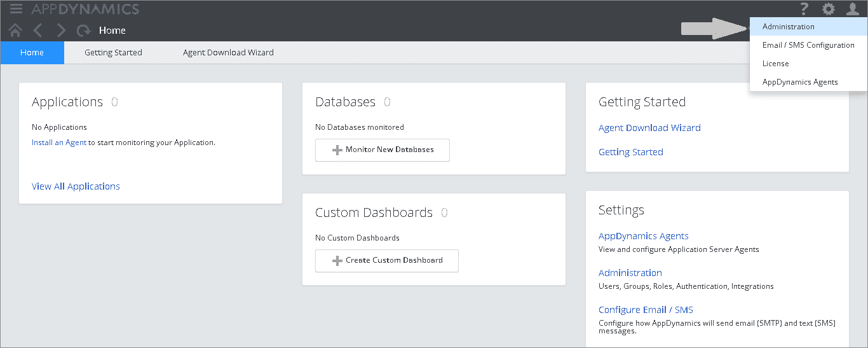Click the refresh circular arrow icon
Viewport: 868px width, 348px height.
tap(83, 30)
